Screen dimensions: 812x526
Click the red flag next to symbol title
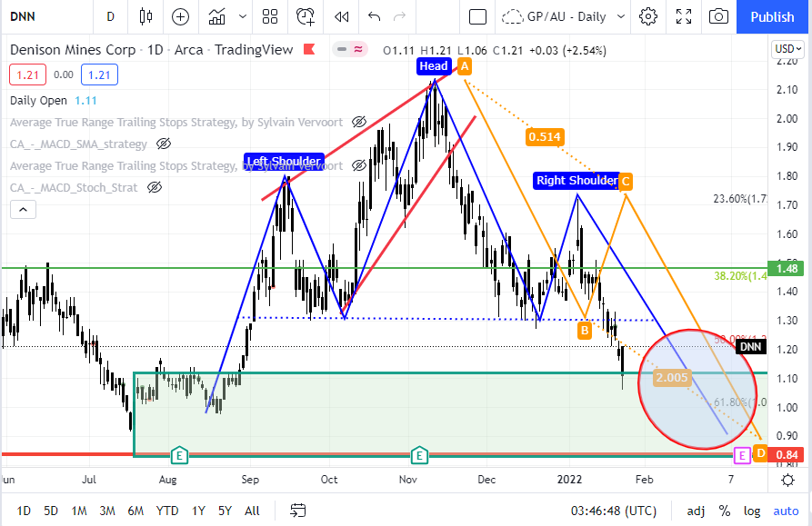pyautogui.click(x=309, y=50)
